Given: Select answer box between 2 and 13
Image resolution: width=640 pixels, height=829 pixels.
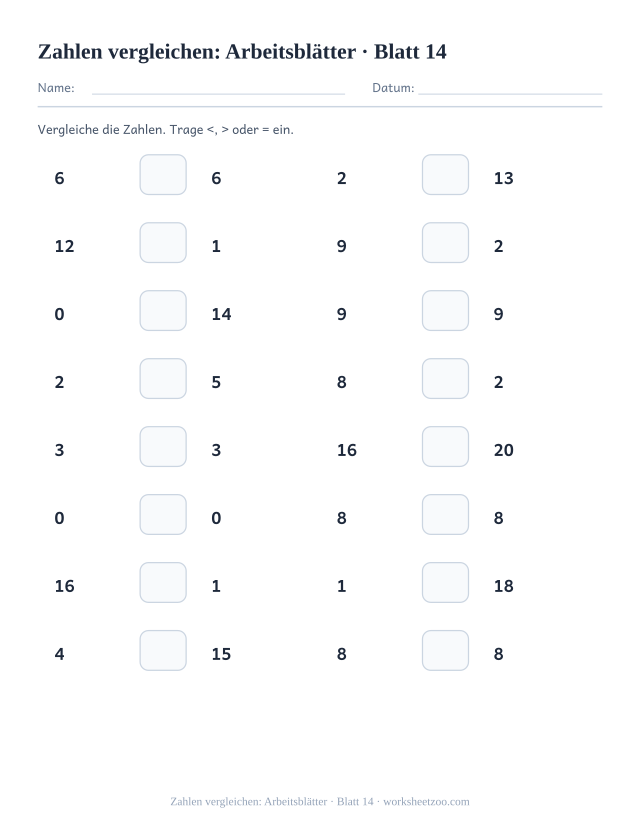Looking at the screenshot, I should pyautogui.click(x=445, y=174).
